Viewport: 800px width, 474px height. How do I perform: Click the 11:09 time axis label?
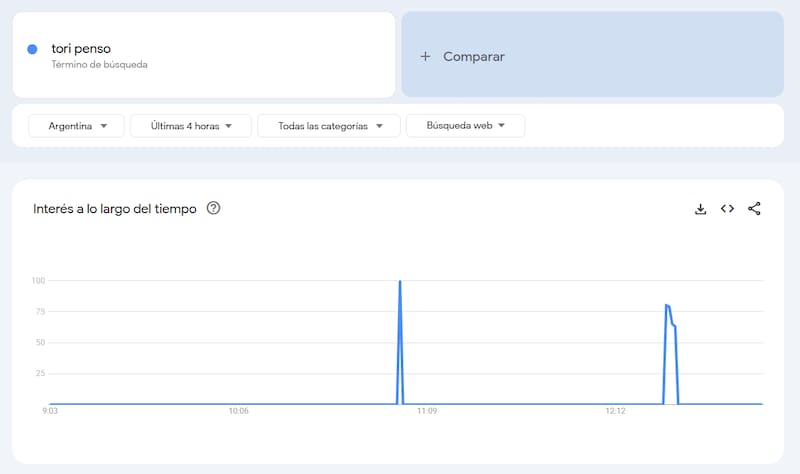pos(427,411)
